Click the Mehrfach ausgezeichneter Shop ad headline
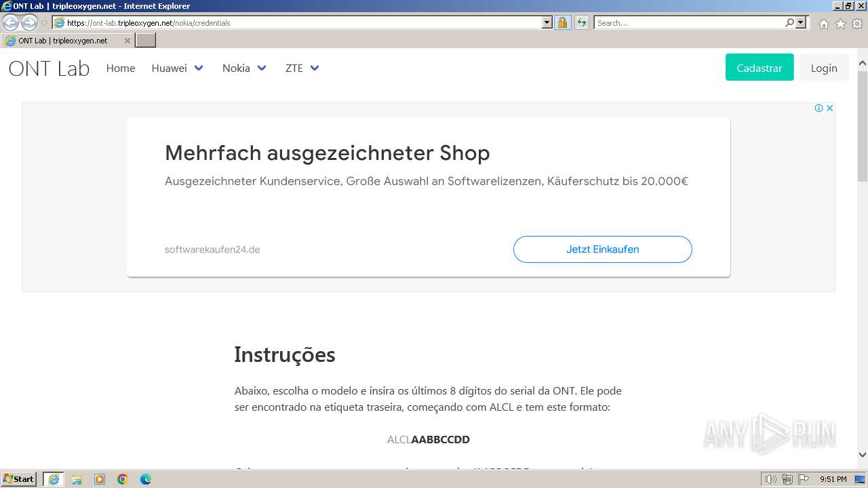 pos(328,153)
